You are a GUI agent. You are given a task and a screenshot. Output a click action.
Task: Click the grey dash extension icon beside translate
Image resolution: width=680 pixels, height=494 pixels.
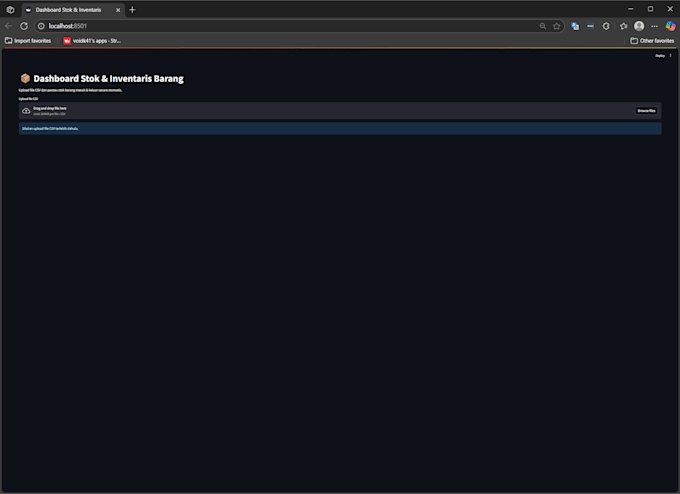click(590, 26)
